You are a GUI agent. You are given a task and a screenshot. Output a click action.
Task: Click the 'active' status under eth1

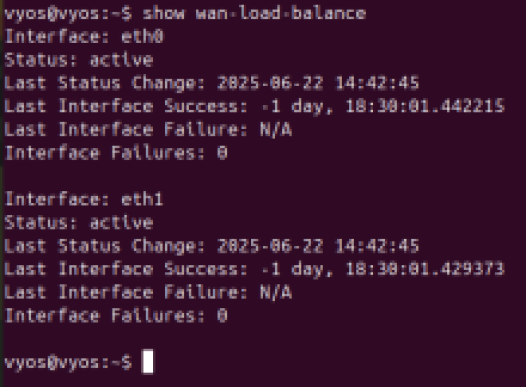point(121,223)
